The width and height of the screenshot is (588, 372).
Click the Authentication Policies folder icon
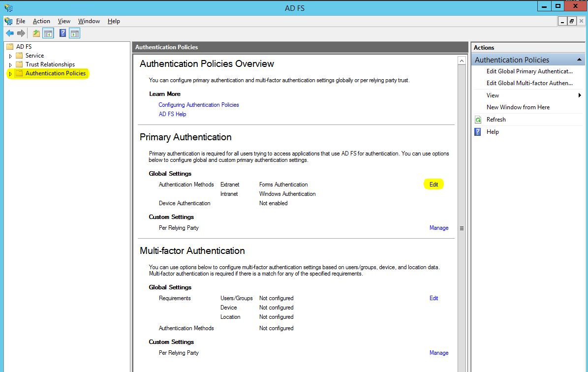tap(19, 73)
